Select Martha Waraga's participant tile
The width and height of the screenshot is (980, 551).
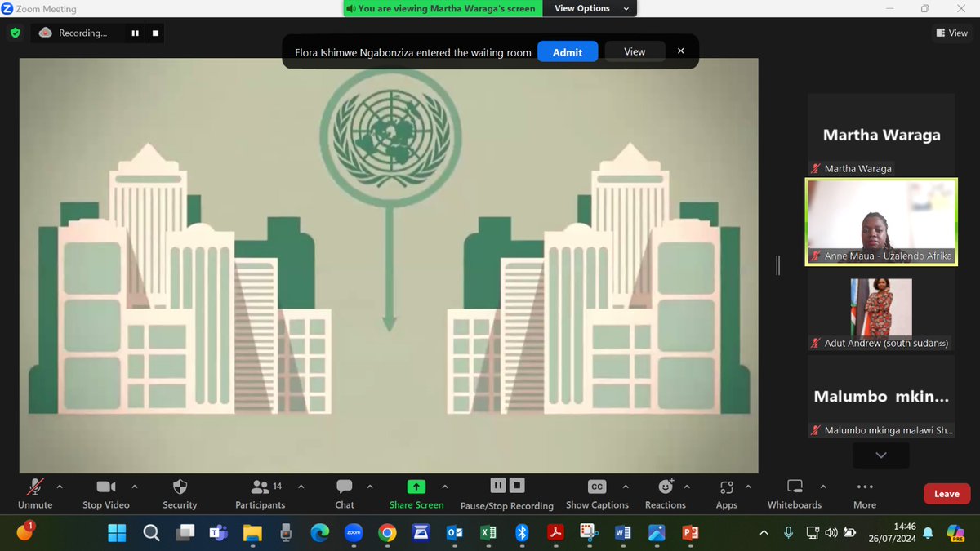[x=881, y=135]
